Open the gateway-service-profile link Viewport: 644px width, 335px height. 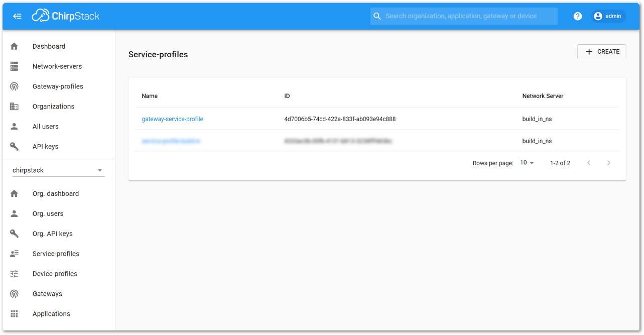coord(172,119)
